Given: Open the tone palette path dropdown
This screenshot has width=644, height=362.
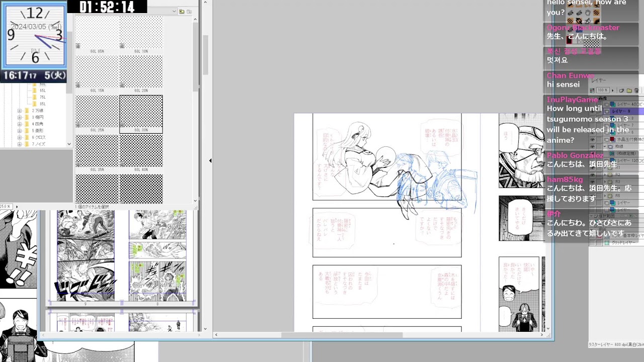Looking at the screenshot, I should click(174, 12).
